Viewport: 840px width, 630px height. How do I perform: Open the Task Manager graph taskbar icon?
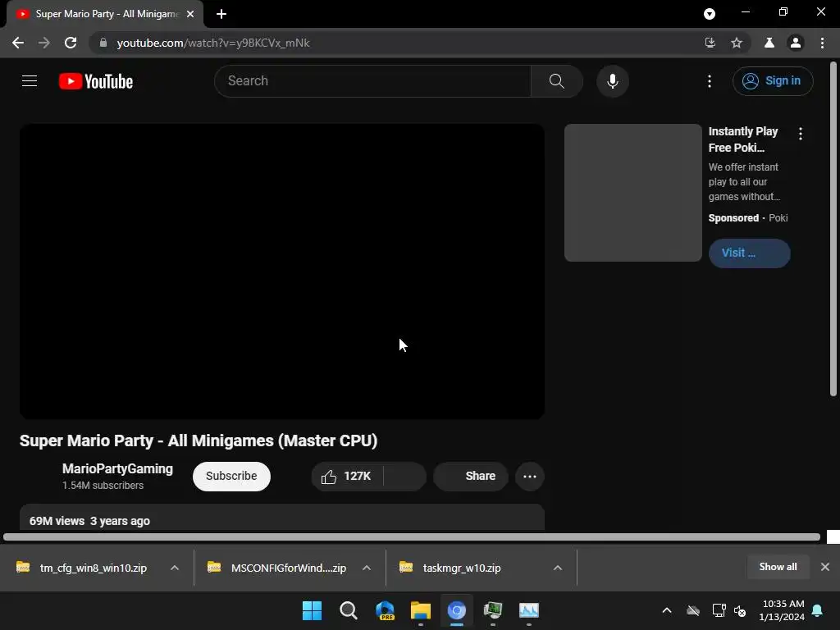pos(529,610)
